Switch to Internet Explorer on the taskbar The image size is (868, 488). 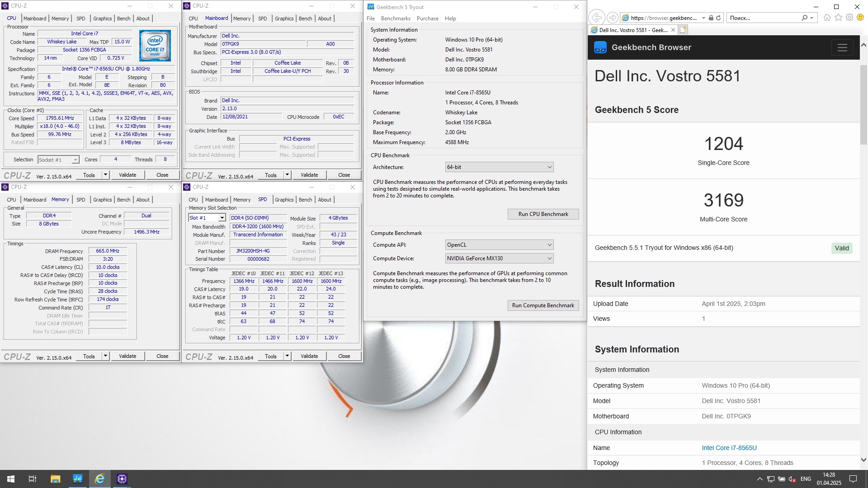point(100,479)
